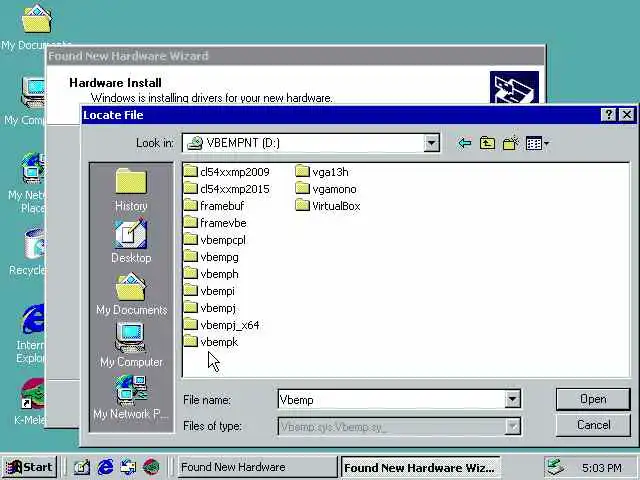Click the File name input field

pos(391,399)
